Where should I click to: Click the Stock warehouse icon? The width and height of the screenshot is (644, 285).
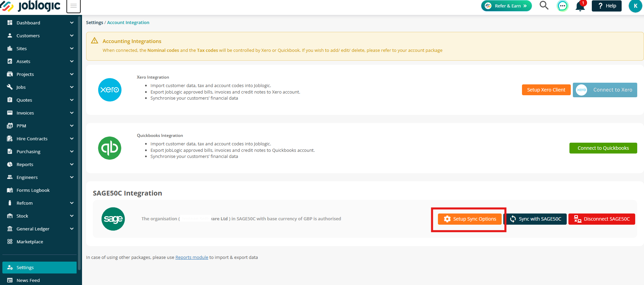[x=10, y=216]
